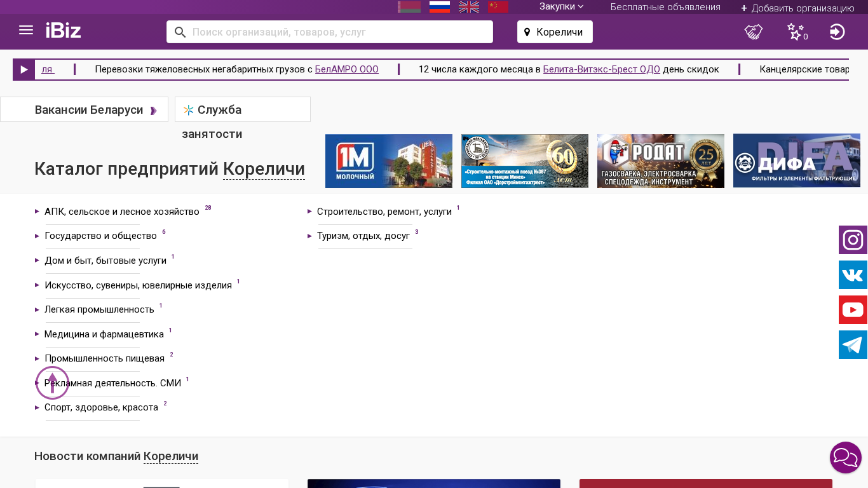Open the chat support bubble
Image resolution: width=868 pixels, height=488 pixels.
pyautogui.click(x=845, y=457)
